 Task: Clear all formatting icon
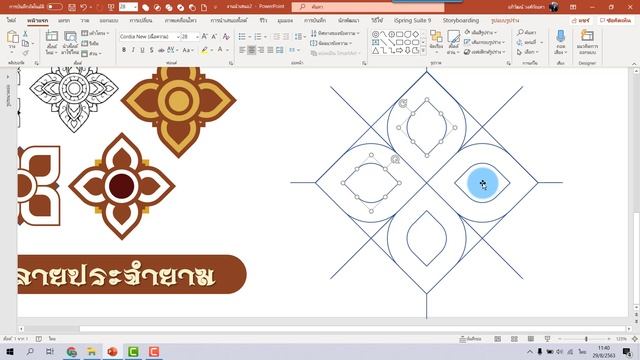227,37
